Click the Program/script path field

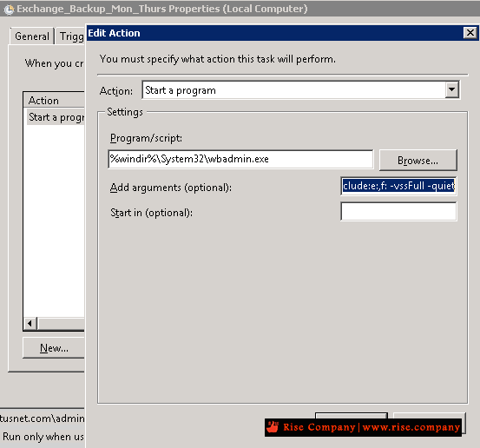click(x=240, y=159)
